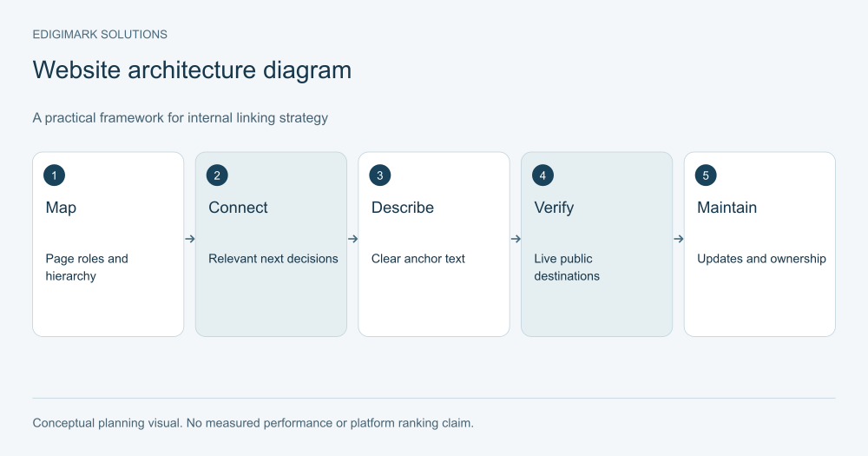The image size is (868, 456).
Task: Click the arrow between Map and Connect
Action: 190,239
